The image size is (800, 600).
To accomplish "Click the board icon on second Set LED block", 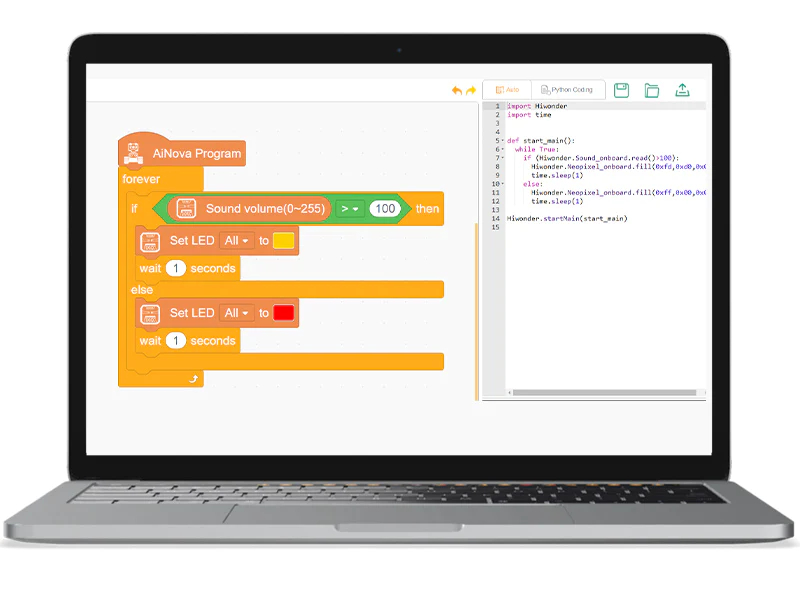I will click(150, 313).
